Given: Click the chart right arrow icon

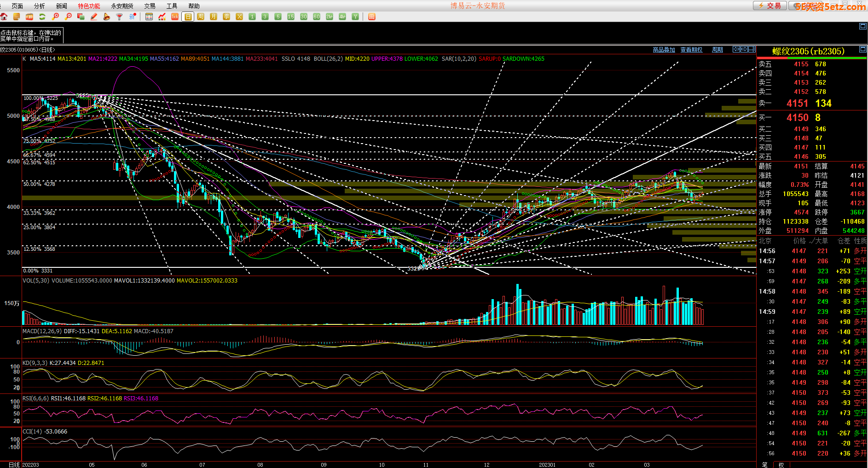Looking at the screenshot, I should pyautogui.click(x=744, y=49).
